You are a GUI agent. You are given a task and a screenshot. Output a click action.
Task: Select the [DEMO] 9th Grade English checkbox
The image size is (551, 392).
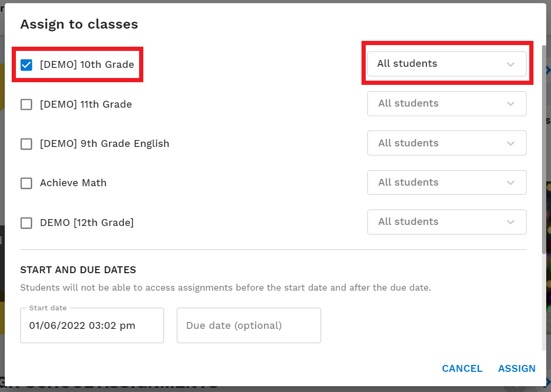27,144
